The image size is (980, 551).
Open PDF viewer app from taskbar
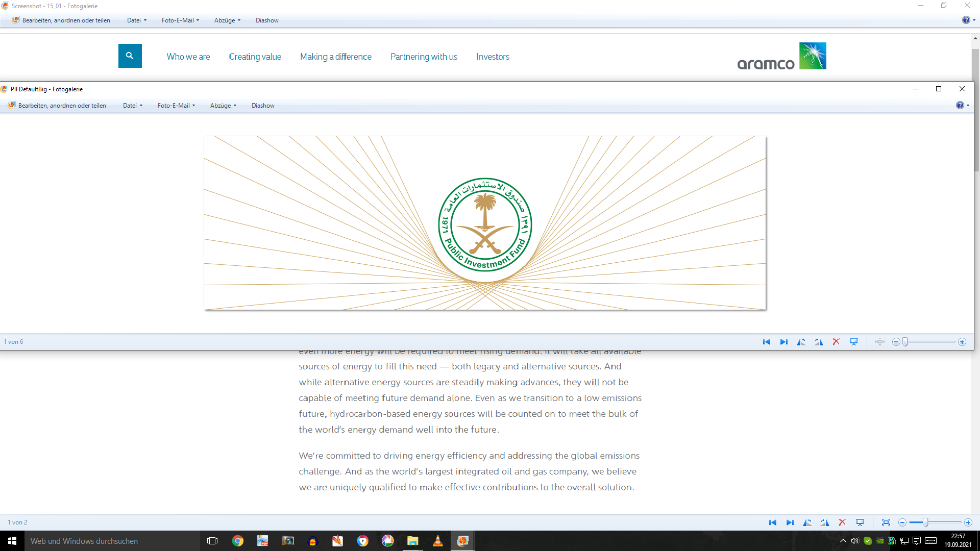262,541
